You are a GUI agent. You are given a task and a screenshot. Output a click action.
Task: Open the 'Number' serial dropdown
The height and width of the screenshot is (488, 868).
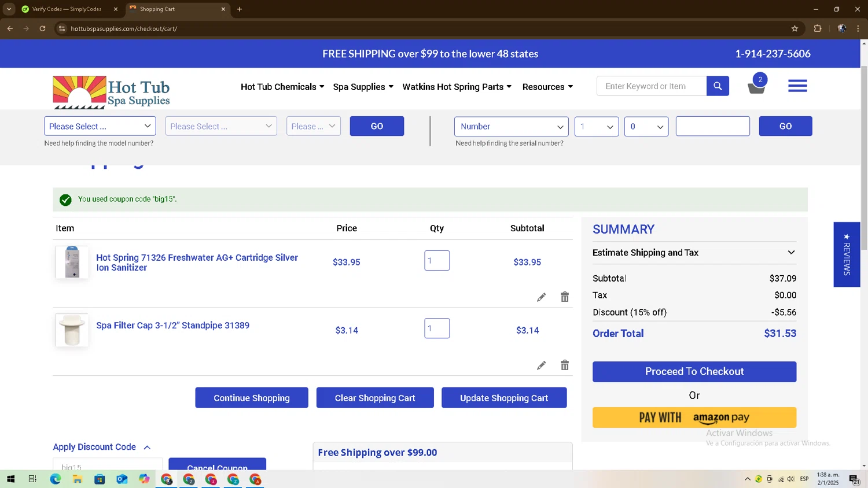(512, 126)
